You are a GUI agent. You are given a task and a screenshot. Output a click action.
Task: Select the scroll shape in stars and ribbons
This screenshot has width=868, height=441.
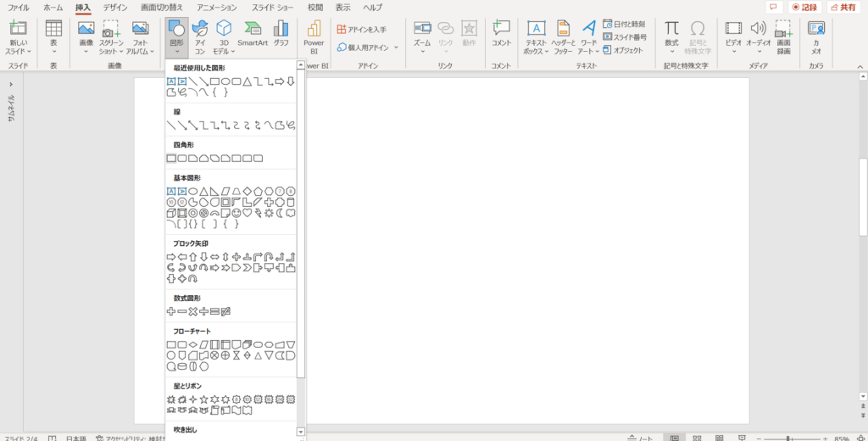pos(214,410)
